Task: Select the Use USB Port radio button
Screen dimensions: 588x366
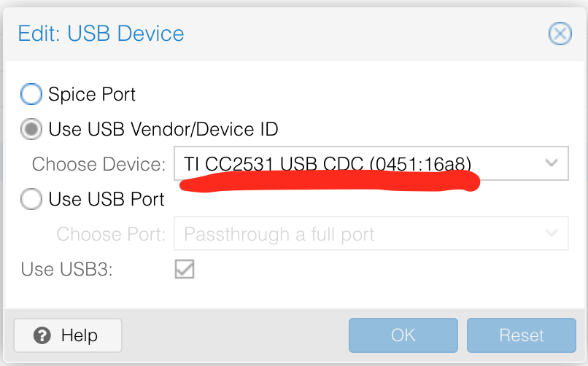Action: [31, 198]
